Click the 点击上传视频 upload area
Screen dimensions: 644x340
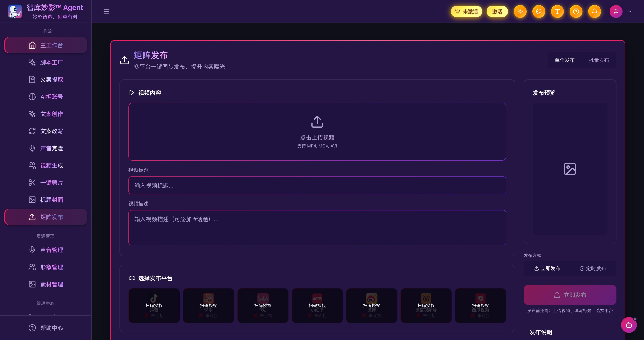pos(317,132)
